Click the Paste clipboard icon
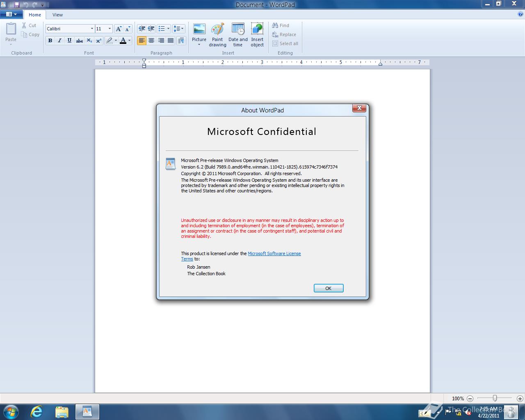The image size is (525, 420). [x=11, y=29]
